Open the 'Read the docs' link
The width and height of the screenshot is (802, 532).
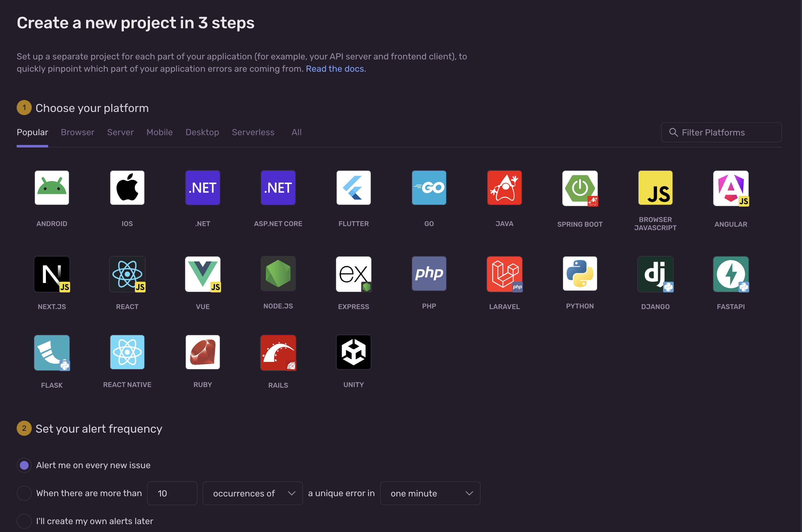335,69
